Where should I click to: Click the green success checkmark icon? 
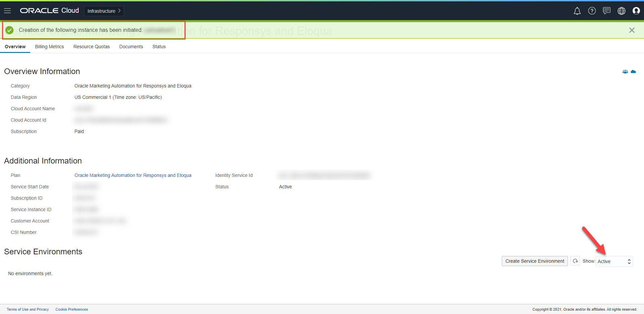point(9,30)
